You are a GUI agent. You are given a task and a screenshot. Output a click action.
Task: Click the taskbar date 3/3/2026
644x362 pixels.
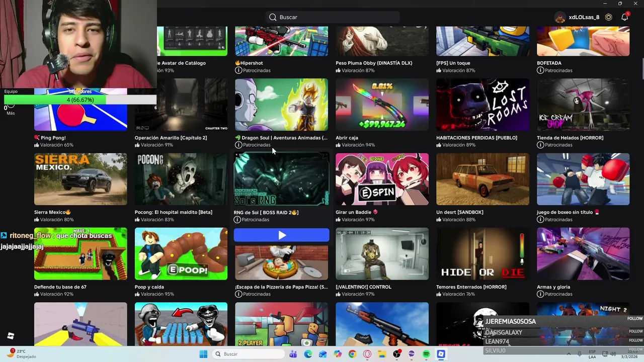click(629, 356)
